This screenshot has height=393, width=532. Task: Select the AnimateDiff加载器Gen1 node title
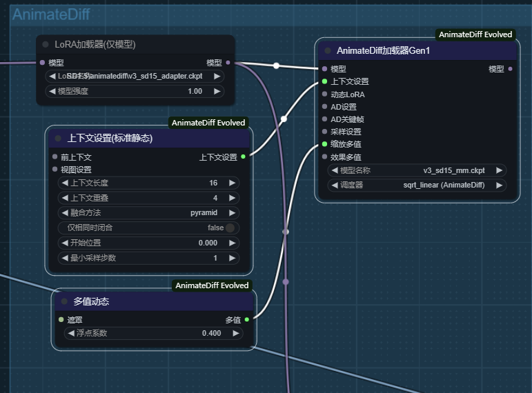click(x=384, y=50)
